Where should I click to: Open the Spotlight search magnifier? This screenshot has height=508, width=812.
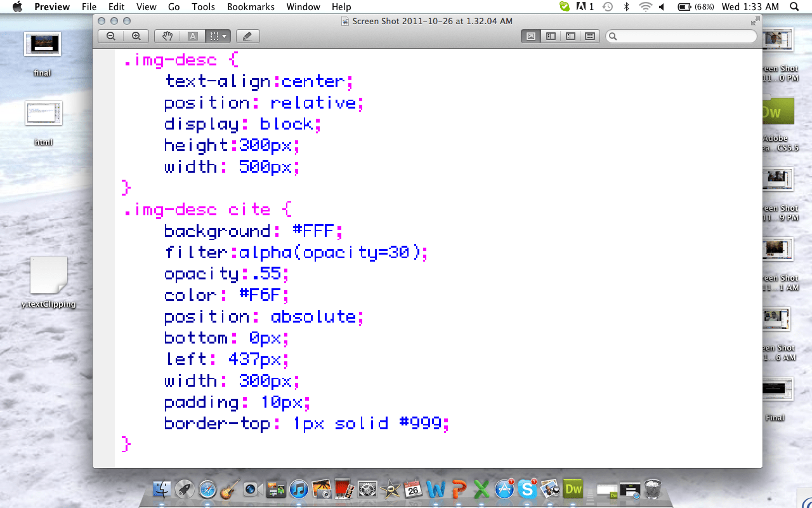click(795, 7)
